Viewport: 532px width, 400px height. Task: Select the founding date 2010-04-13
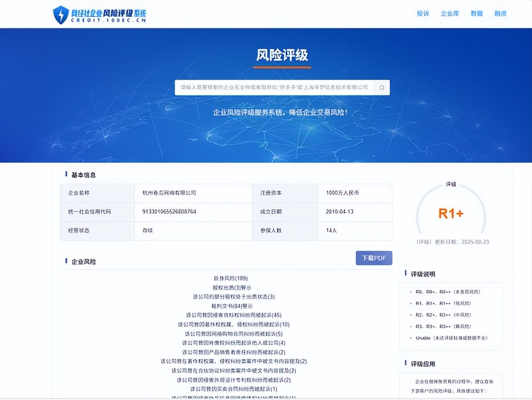click(340, 212)
